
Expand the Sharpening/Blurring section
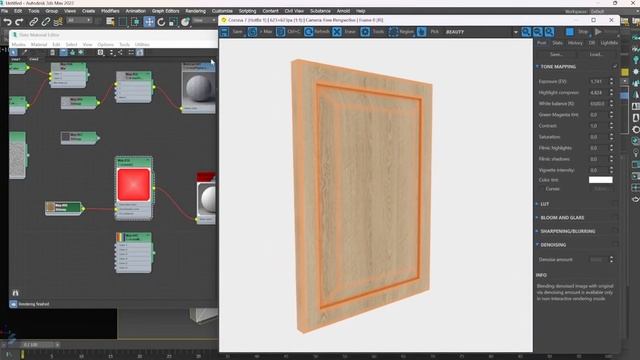537,231
